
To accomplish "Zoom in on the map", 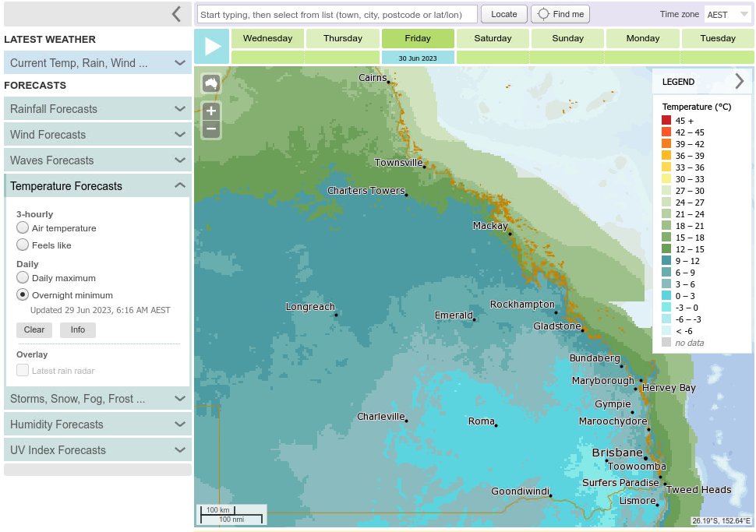I will [x=210, y=111].
